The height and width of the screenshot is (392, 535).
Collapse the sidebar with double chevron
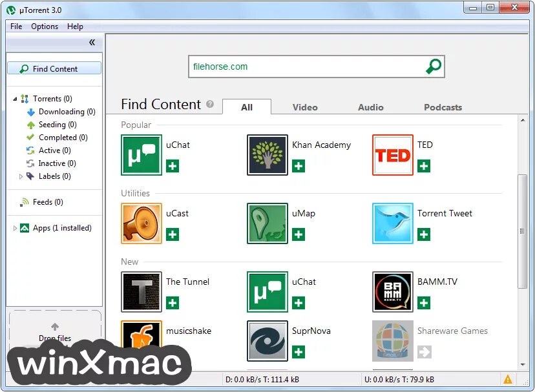(92, 43)
